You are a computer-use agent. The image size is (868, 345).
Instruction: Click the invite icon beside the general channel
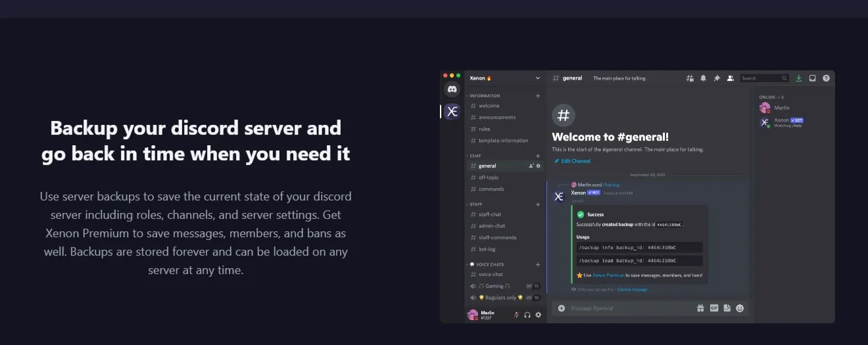(x=531, y=166)
